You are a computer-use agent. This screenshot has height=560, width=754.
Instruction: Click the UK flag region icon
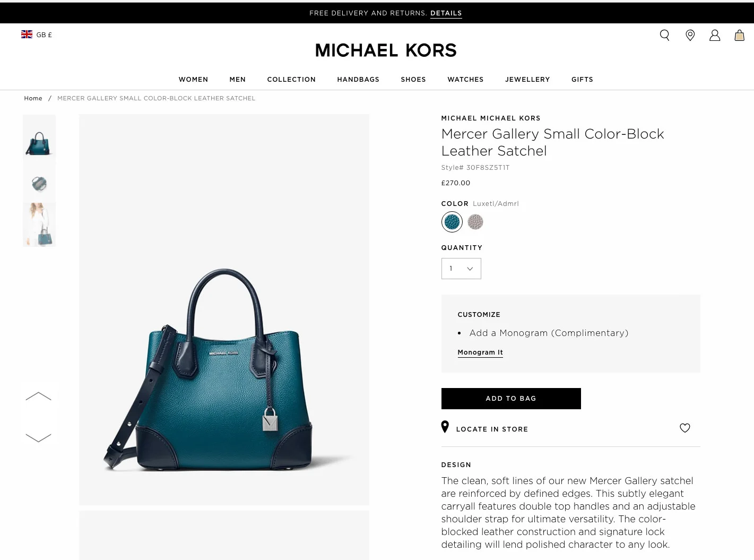pyautogui.click(x=27, y=34)
